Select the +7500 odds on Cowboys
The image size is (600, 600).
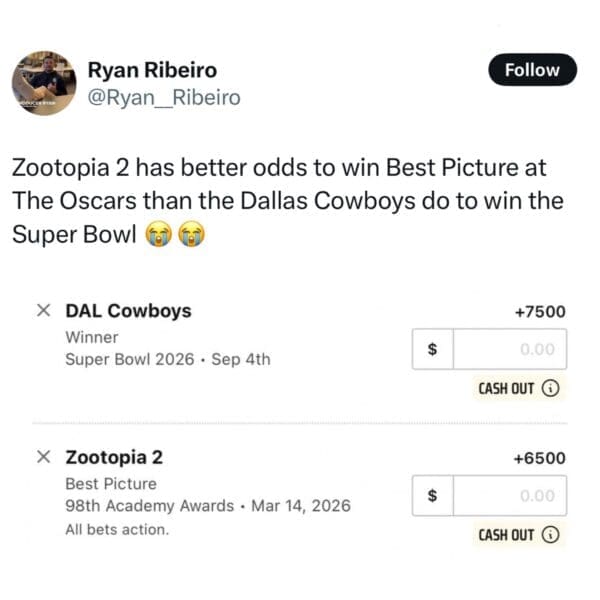(539, 312)
